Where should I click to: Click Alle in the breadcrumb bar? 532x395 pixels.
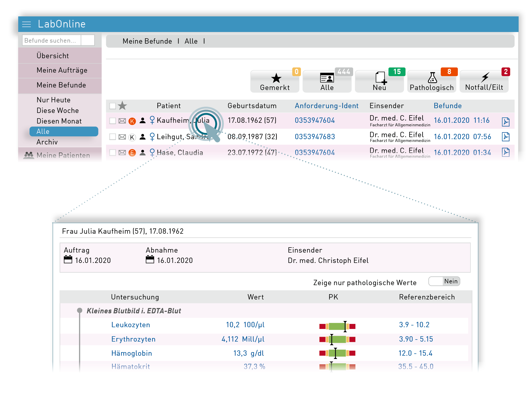pyautogui.click(x=191, y=41)
